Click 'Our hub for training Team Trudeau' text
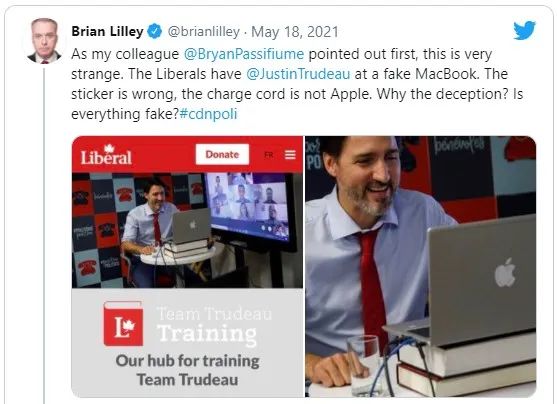 click(187, 370)
